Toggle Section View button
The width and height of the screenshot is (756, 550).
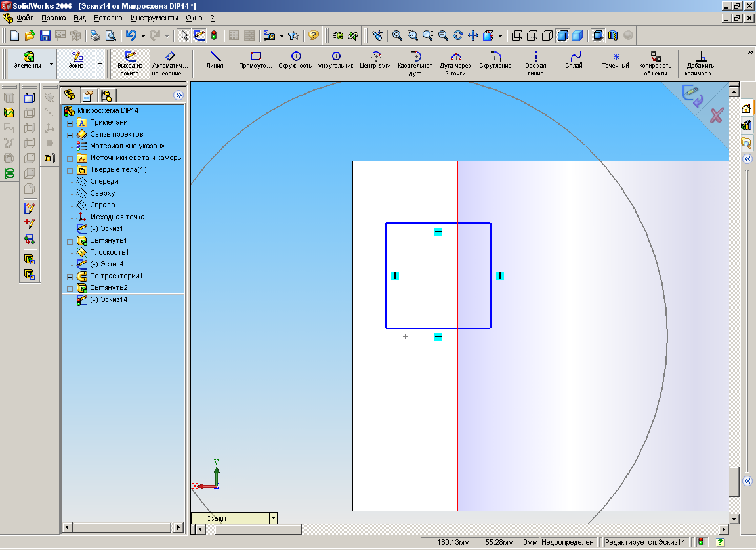point(613,35)
